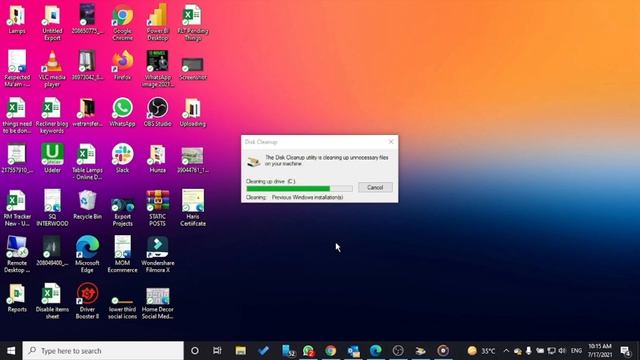Open the Windows Start menu
The height and width of the screenshot is (360, 640).
click(11, 351)
